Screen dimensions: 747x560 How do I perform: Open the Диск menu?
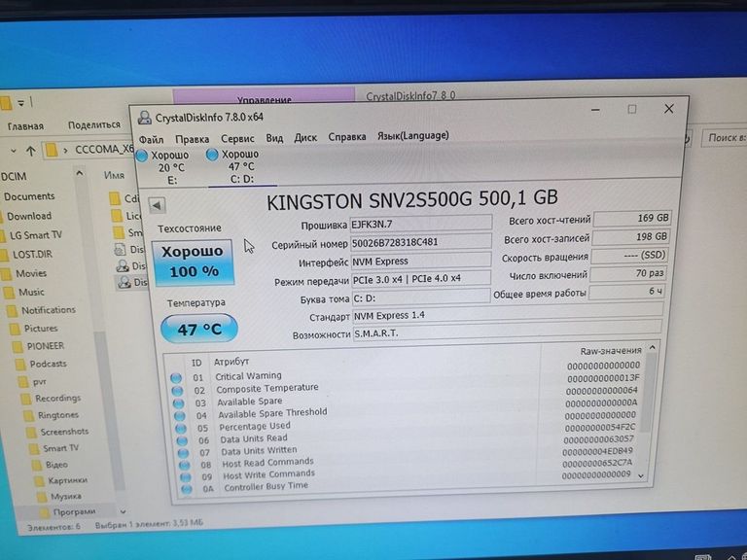[x=305, y=138]
